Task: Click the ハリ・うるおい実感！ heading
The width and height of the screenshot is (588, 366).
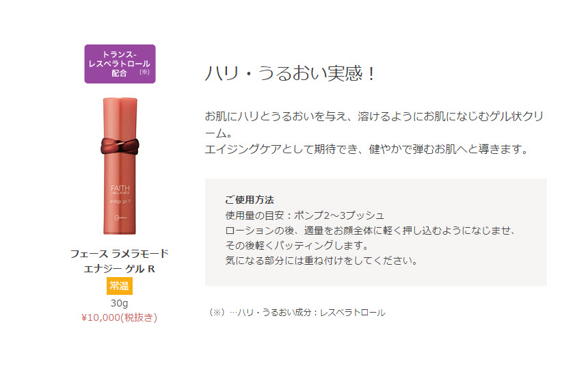Action: click(x=290, y=73)
